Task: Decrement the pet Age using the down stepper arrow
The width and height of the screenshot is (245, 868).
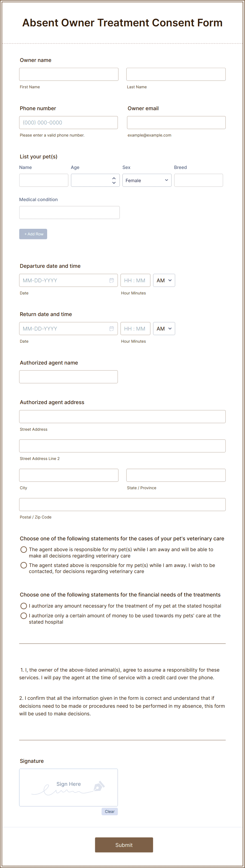Action: (114, 183)
